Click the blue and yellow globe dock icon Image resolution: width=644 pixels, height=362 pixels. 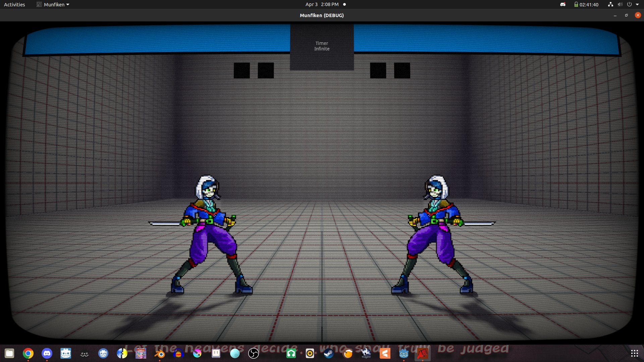click(122, 353)
